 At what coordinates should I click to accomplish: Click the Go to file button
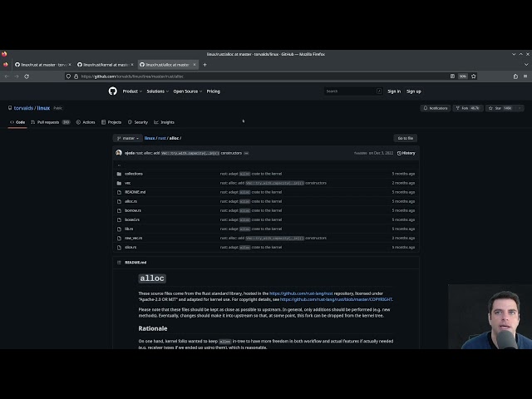405,138
